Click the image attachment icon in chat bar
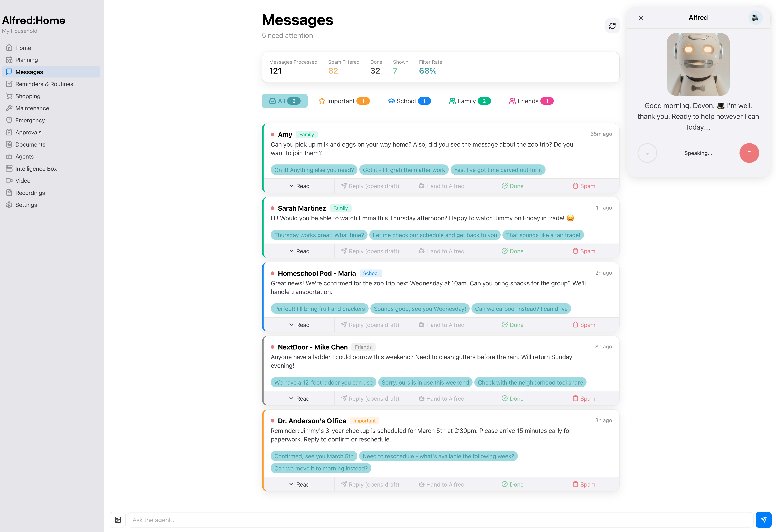The image size is (776, 532). point(118,520)
